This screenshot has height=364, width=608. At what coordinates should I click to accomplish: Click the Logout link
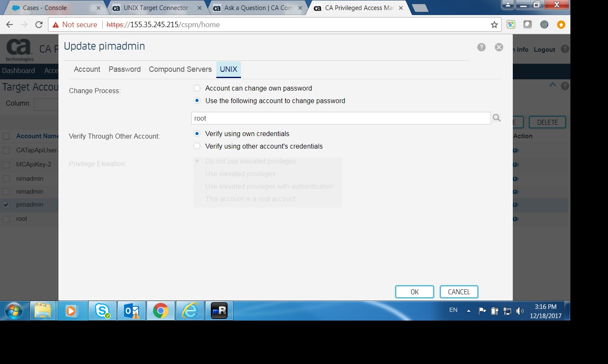[545, 49]
